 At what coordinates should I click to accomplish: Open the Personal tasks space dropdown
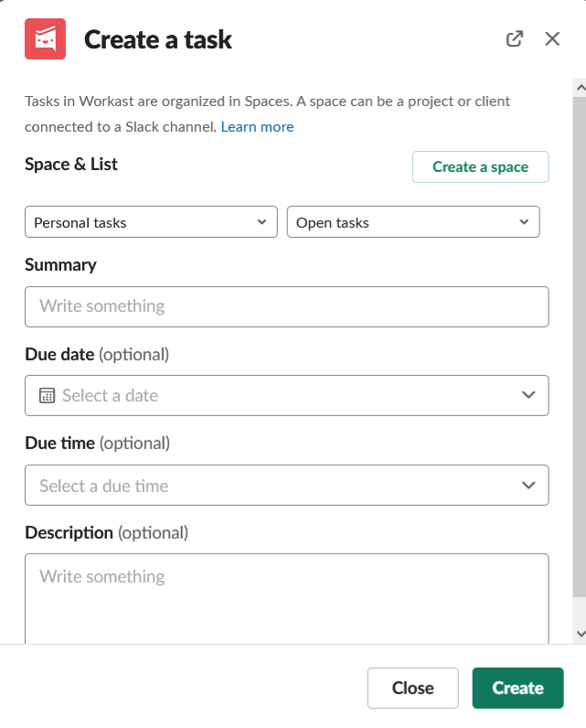pos(151,222)
